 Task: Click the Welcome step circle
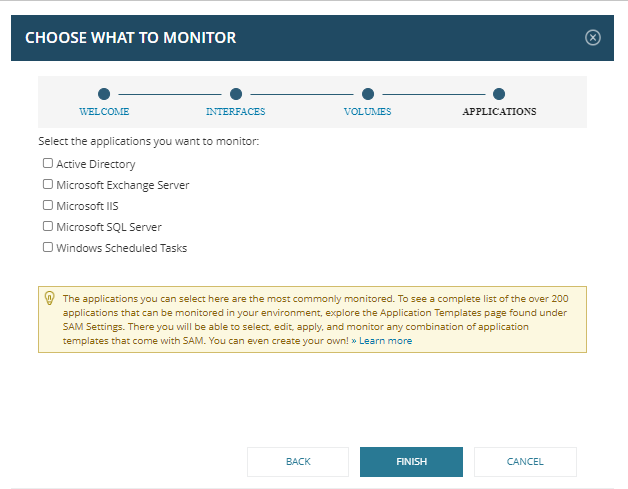104,94
